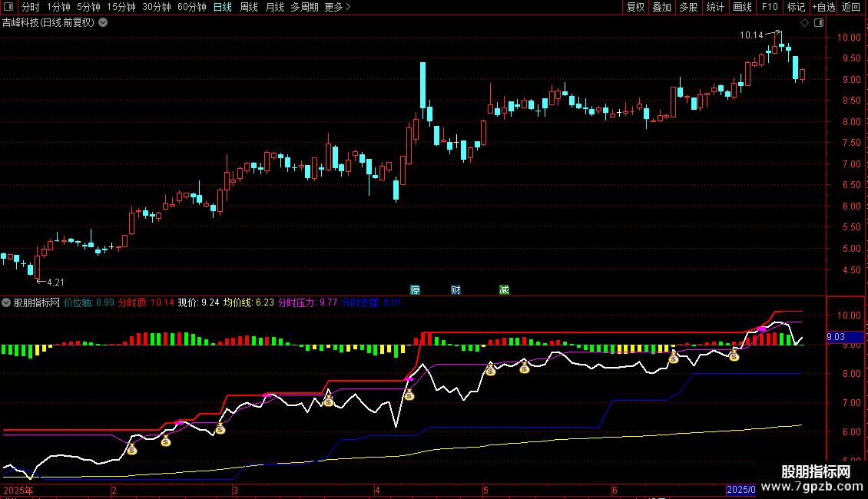The width and height of the screenshot is (868, 499).
Task: Expand the 股朋指标网 indicator dropdown
Action: tap(6, 302)
